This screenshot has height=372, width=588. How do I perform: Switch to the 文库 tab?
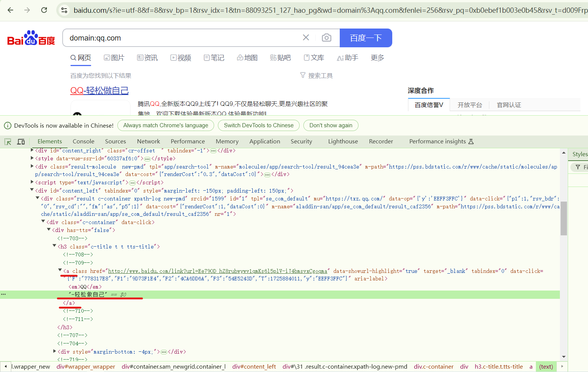pyautogui.click(x=314, y=58)
